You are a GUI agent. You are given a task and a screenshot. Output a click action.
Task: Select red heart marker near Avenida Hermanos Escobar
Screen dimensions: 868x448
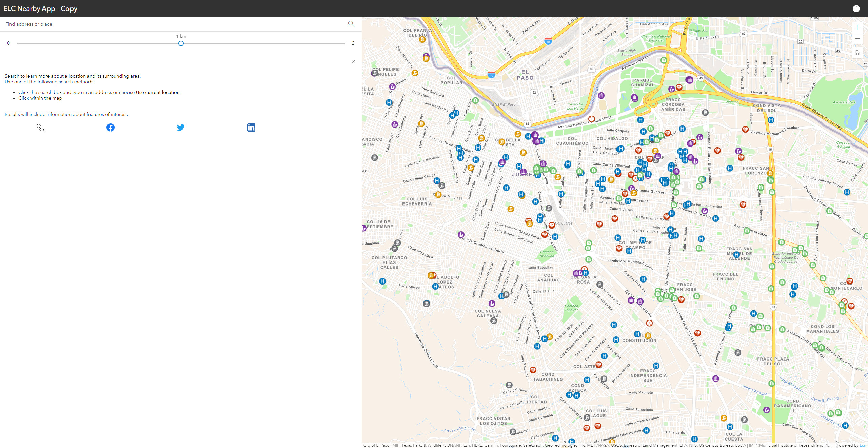[745, 129]
